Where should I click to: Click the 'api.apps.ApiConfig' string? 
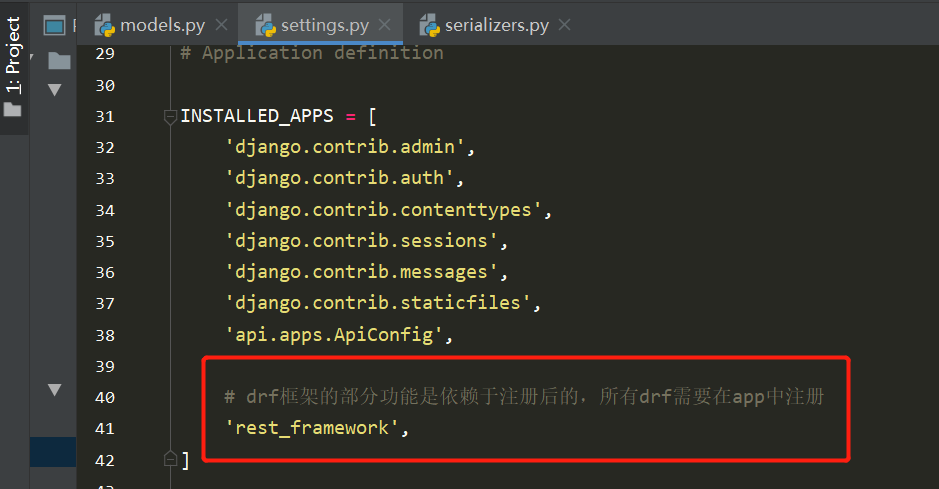tap(334, 335)
